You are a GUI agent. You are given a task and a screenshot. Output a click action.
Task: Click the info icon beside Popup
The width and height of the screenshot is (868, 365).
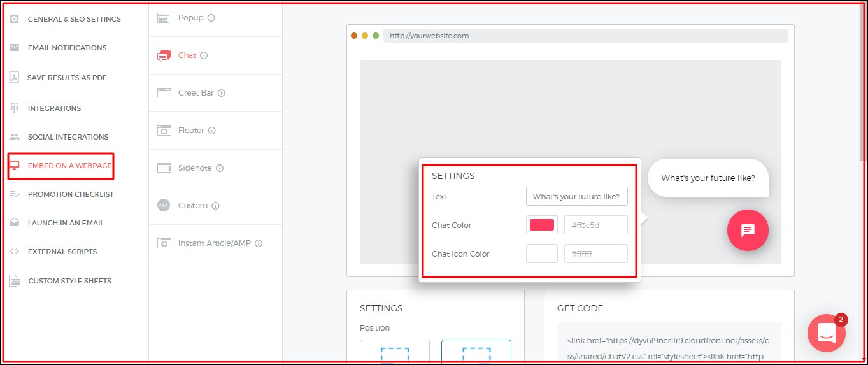[211, 18]
